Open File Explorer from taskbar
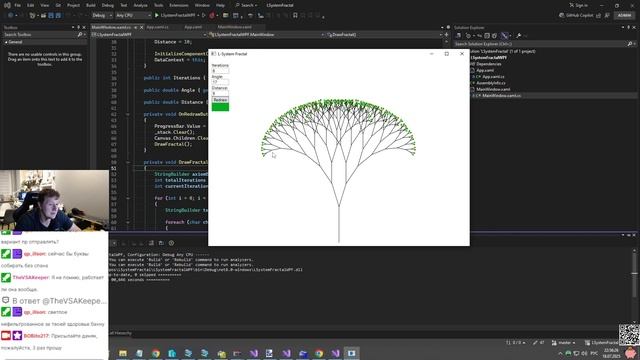Viewport: 640px width, 360px height. 123,353
